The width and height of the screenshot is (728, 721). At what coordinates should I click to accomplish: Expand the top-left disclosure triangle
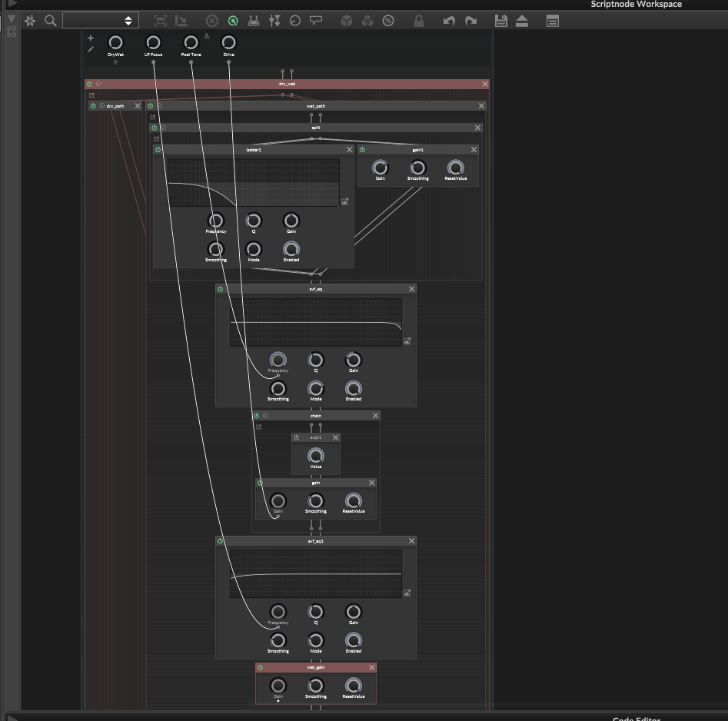pyautogui.click(x=12, y=4)
